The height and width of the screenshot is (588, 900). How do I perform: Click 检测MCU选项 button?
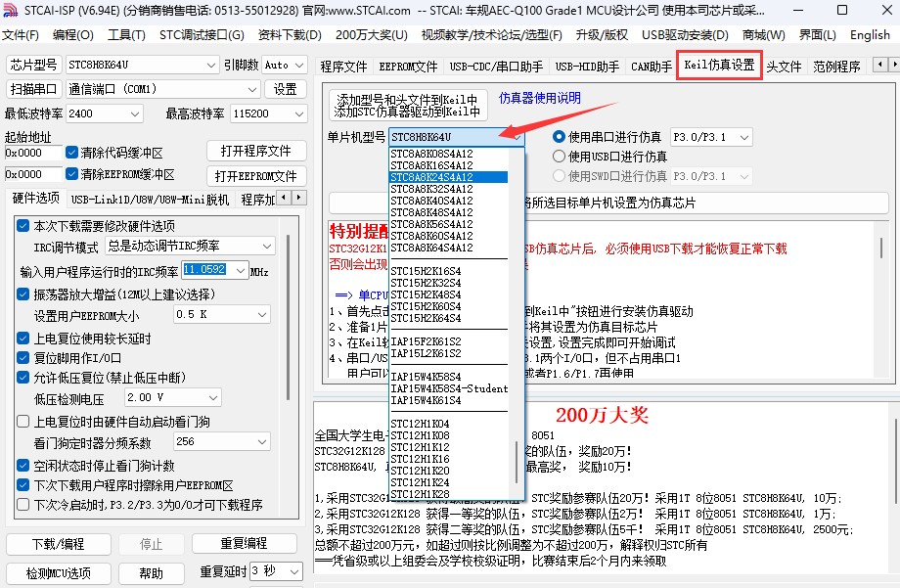58,573
